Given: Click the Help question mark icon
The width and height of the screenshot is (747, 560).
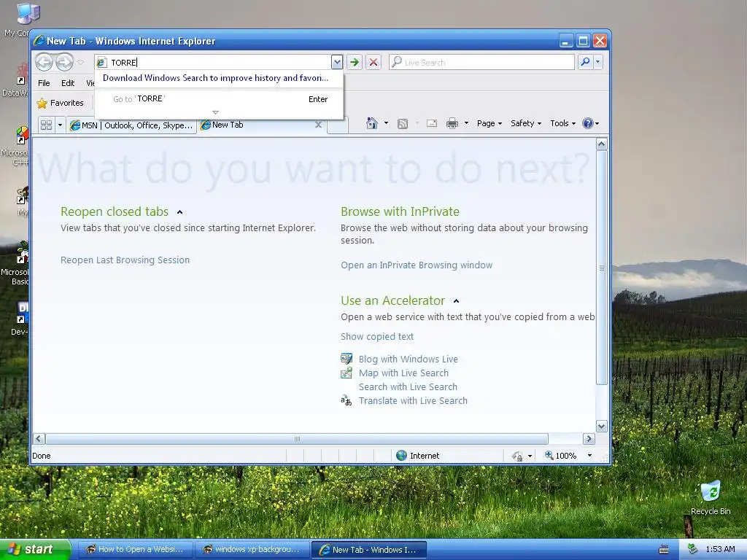Looking at the screenshot, I should point(588,123).
